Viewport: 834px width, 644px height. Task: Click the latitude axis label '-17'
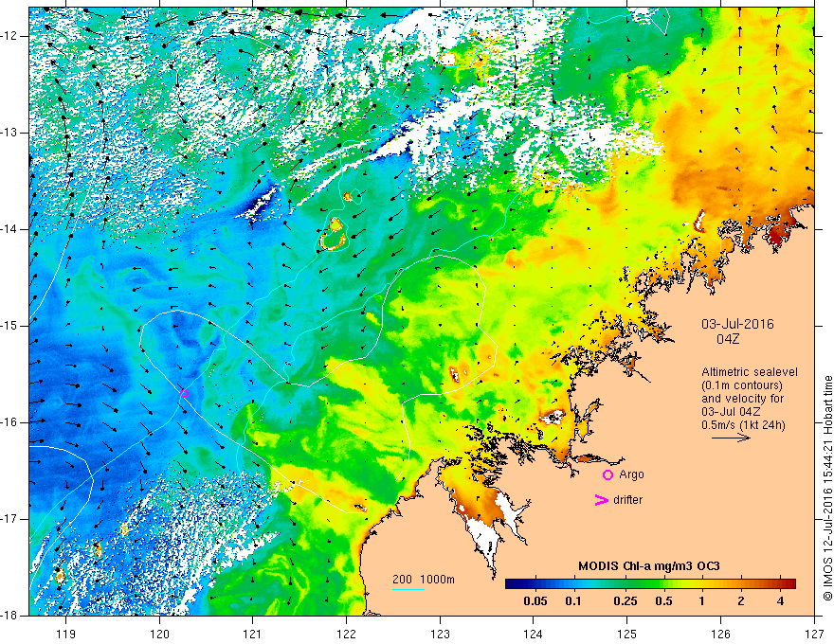(10, 519)
